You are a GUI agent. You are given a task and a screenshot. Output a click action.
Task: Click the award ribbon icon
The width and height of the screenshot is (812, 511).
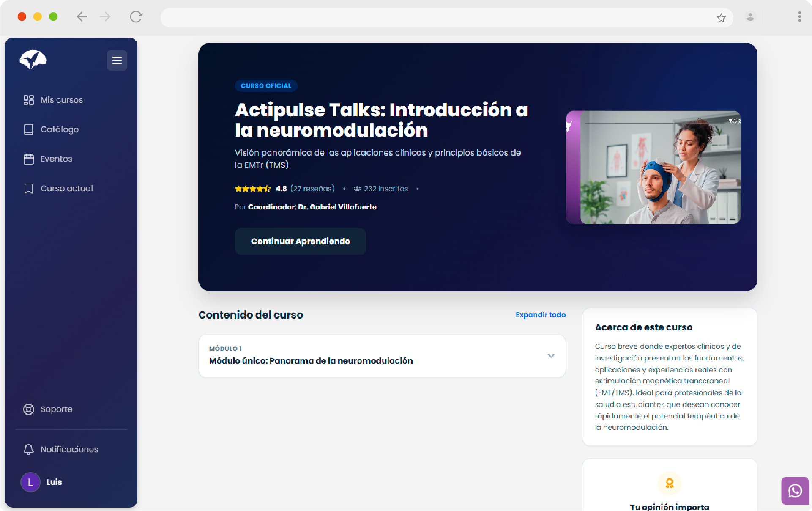pos(670,483)
